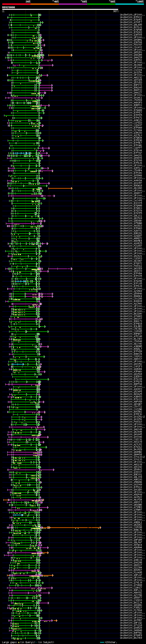Screen dimensions: 146x644
Task: Select hit label UniRef100_B7P671
Action: tap(131, 118)
